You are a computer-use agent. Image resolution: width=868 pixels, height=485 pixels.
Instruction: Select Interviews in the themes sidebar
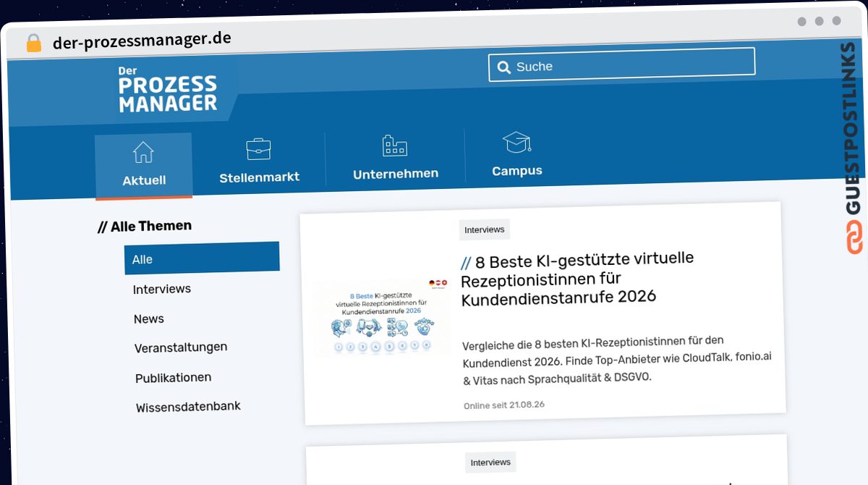pos(162,289)
